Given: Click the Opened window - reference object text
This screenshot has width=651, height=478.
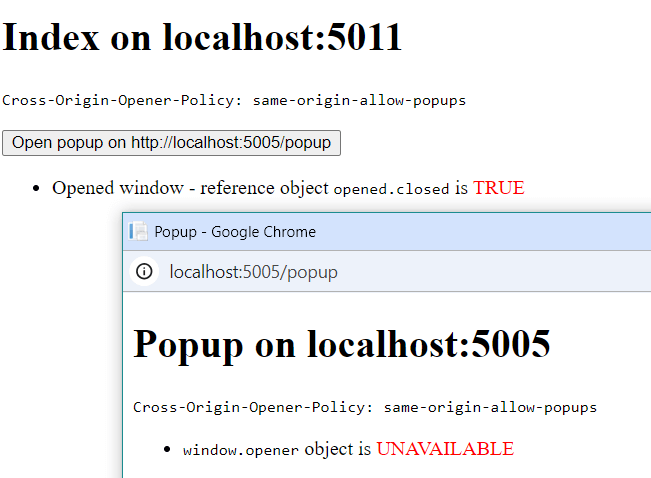Looking at the screenshot, I should (190, 188).
